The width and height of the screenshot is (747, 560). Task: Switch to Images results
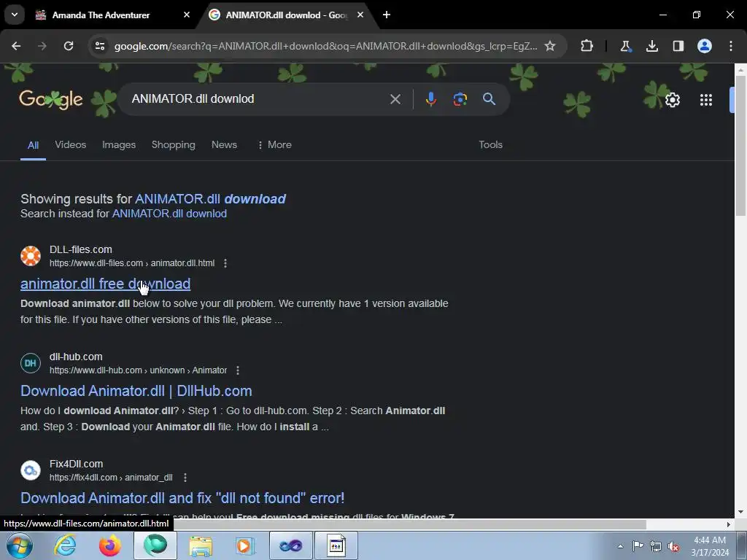119,145
